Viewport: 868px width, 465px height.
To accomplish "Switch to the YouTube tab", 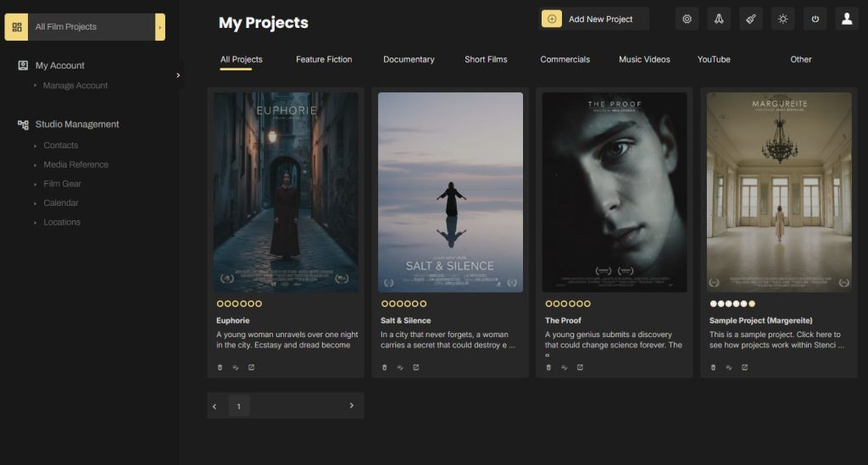I will tap(714, 59).
